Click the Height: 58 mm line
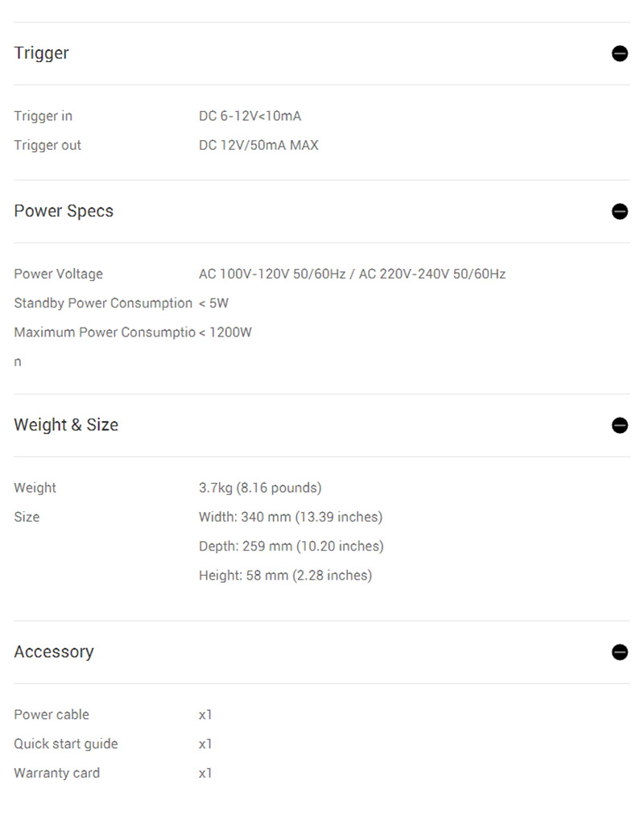 pyautogui.click(x=285, y=576)
